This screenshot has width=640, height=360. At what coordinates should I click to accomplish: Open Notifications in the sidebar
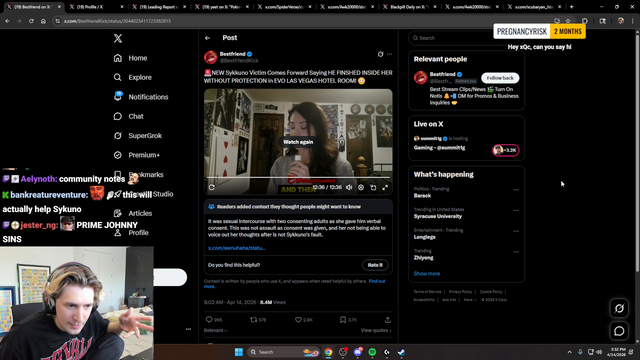point(141,97)
